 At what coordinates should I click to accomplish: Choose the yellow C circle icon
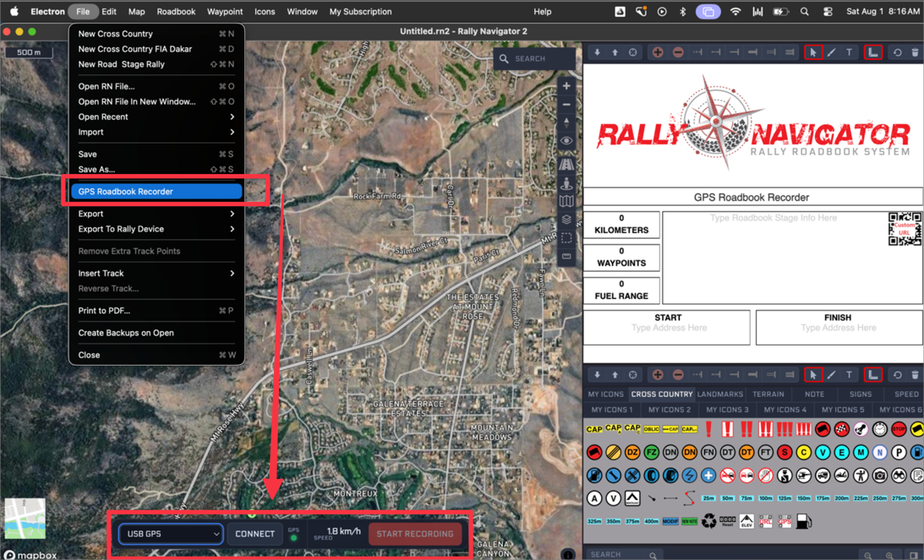click(803, 452)
